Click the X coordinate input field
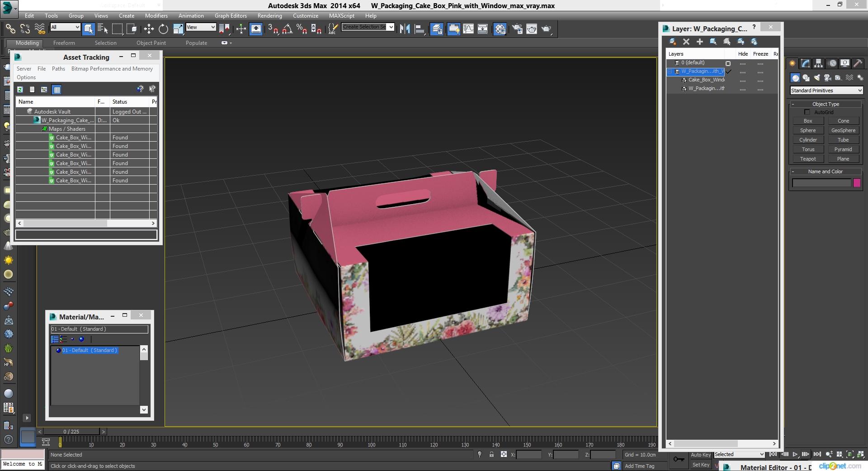 (528, 455)
